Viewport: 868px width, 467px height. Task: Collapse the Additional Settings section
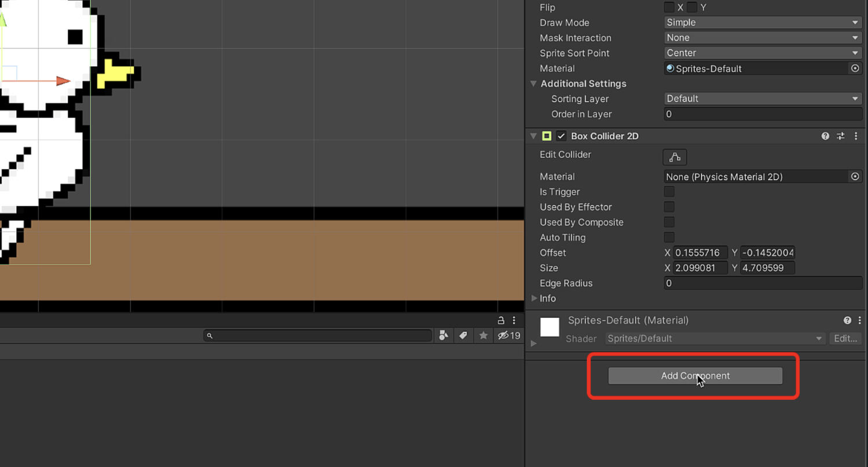click(x=534, y=83)
